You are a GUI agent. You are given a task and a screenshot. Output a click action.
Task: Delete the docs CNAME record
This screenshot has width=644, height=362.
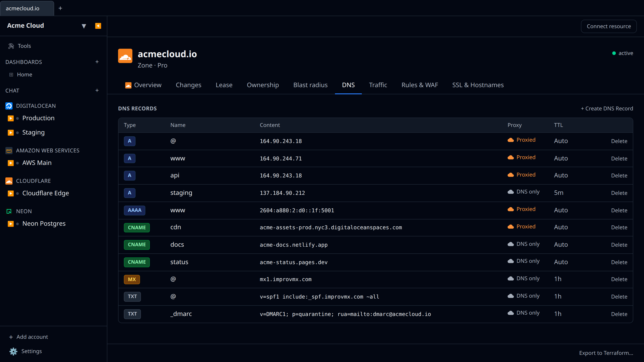click(619, 245)
